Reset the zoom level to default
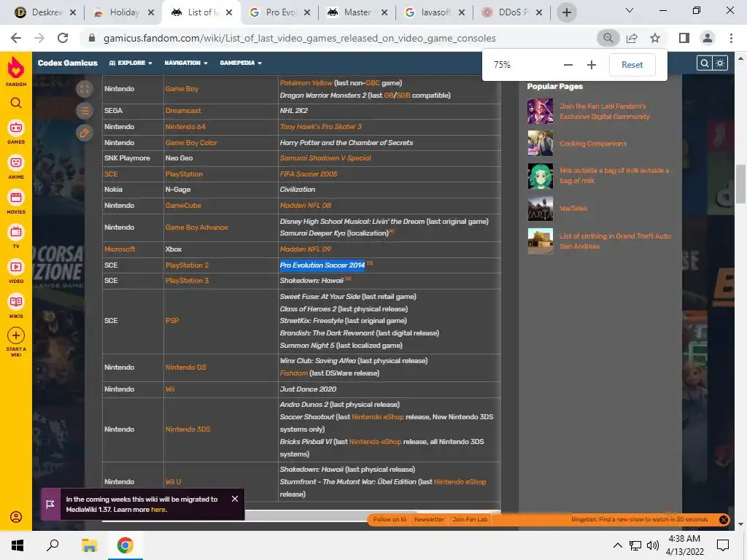Viewport: 747px width, 560px height. click(632, 65)
